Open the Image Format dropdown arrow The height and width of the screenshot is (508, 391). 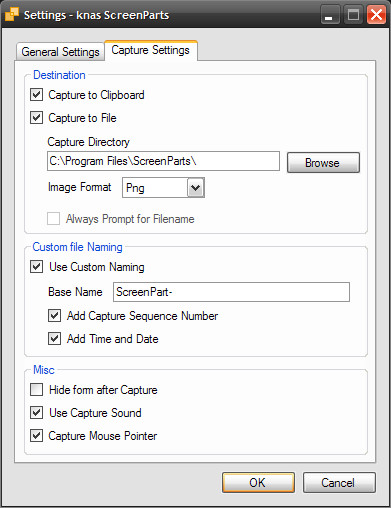click(x=196, y=188)
